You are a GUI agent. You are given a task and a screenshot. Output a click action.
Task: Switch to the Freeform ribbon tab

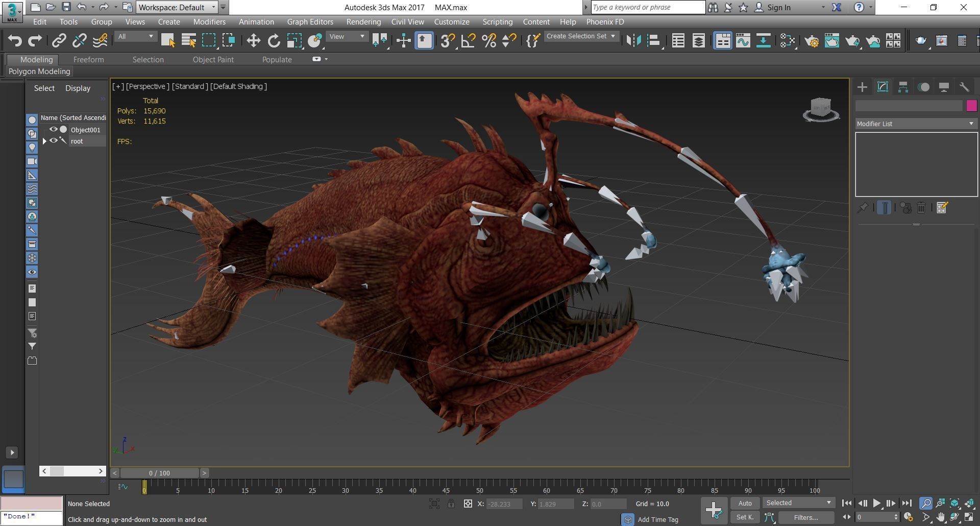pos(88,60)
